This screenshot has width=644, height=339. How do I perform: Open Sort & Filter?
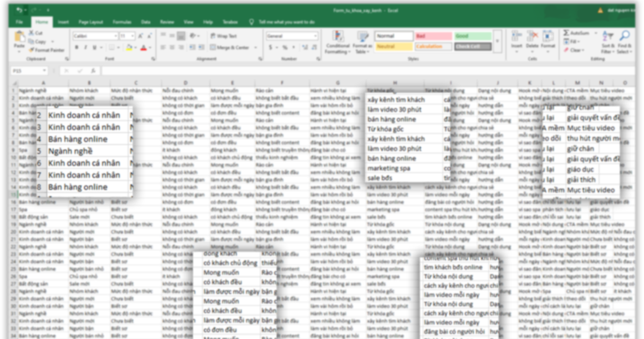pyautogui.click(x=608, y=39)
